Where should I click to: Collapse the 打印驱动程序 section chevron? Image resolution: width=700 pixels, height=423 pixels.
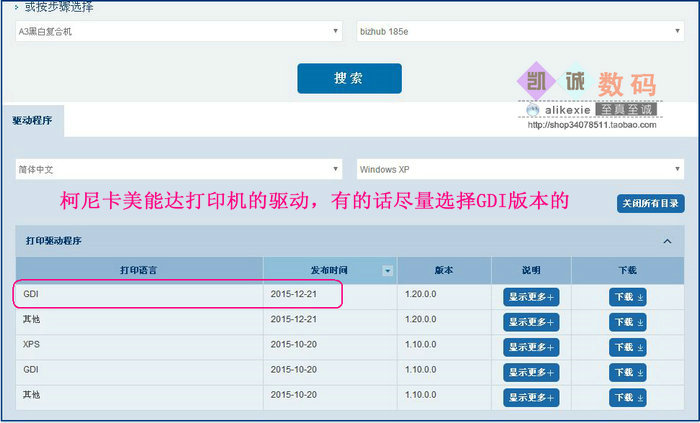[x=667, y=241]
